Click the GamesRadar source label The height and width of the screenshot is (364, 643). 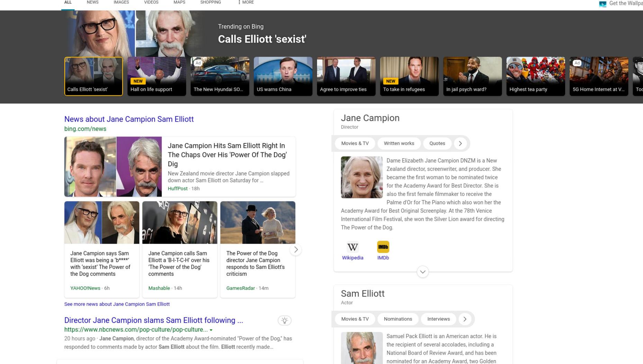pos(241,288)
